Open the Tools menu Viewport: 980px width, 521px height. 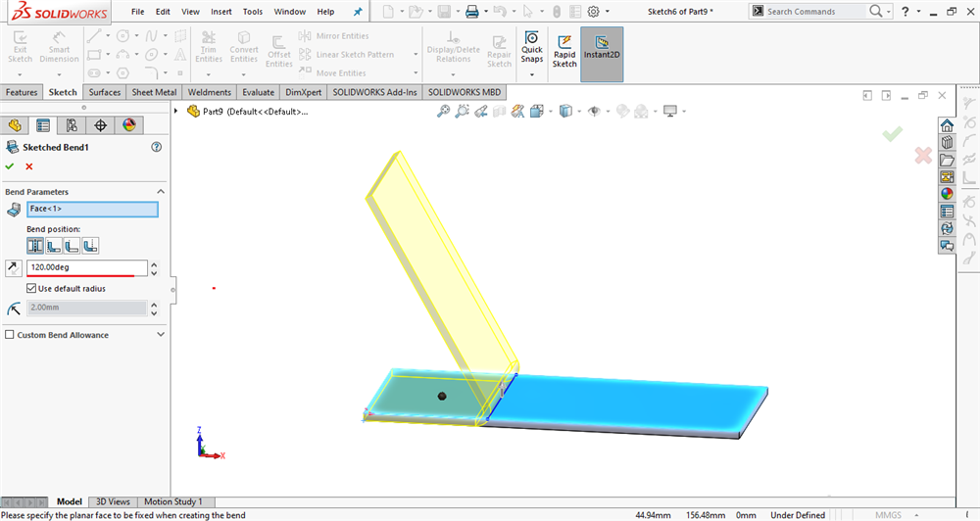click(x=253, y=11)
